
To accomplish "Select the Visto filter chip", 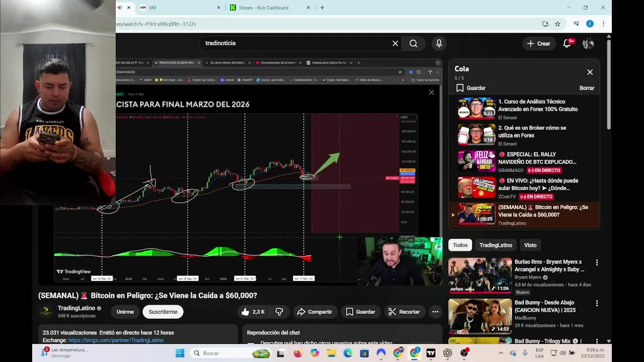I will [x=530, y=245].
